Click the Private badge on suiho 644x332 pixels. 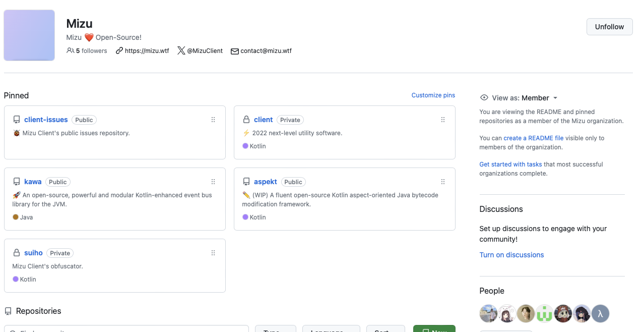click(x=60, y=253)
